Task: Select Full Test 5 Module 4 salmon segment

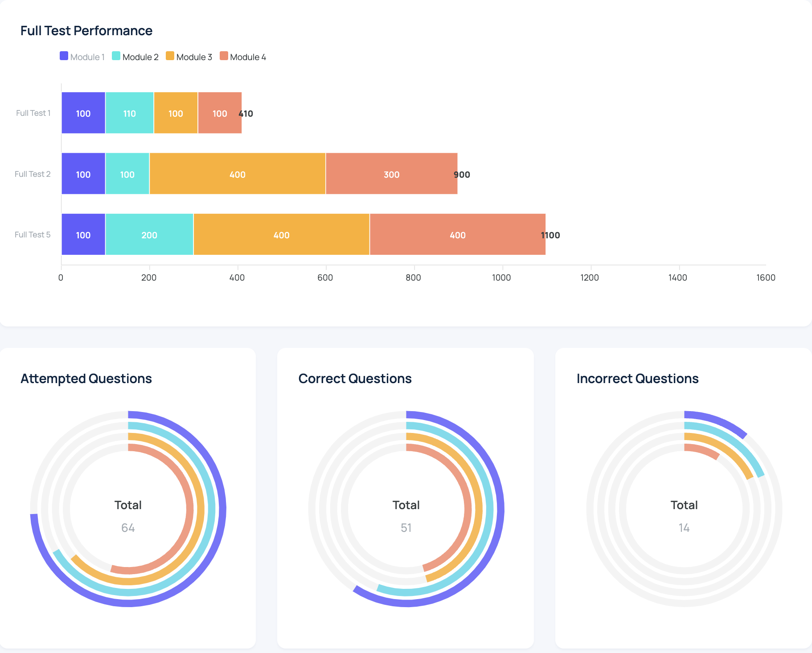Action: (458, 234)
